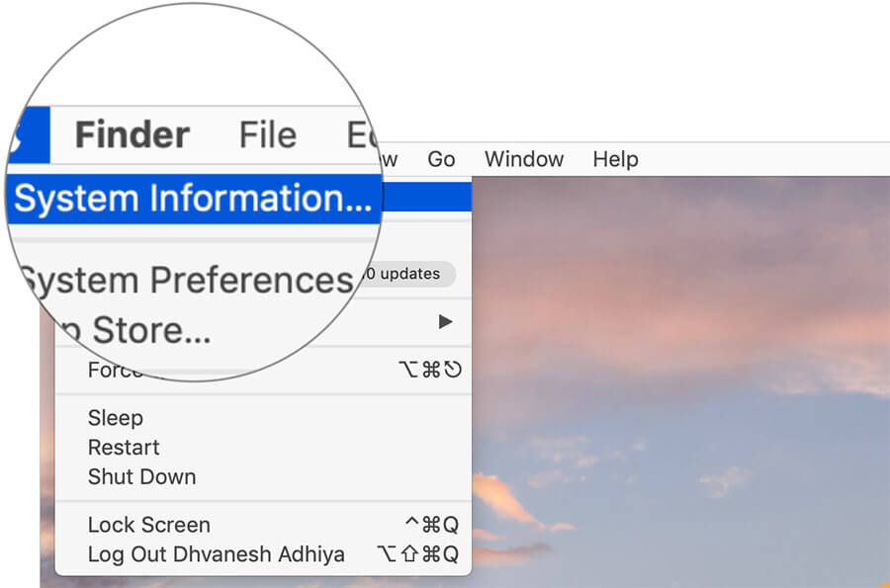Click the Force Quit shortcut symbols
890x588 pixels.
click(430, 370)
